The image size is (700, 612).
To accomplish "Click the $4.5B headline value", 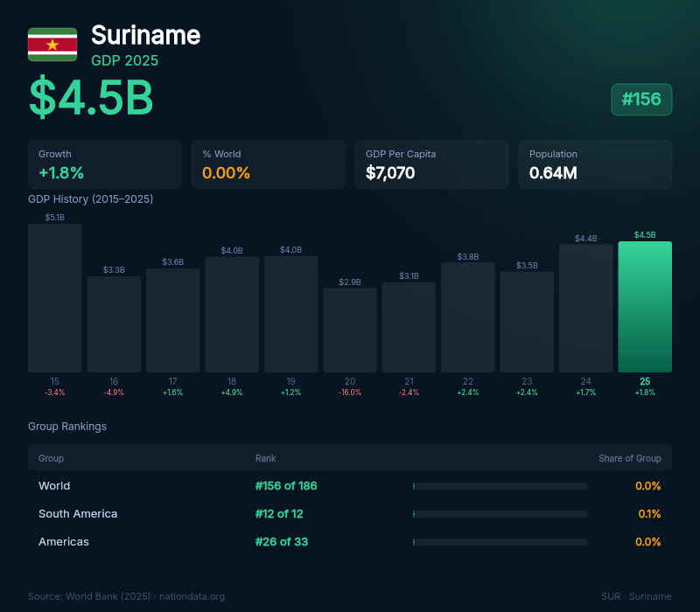I will [x=91, y=97].
